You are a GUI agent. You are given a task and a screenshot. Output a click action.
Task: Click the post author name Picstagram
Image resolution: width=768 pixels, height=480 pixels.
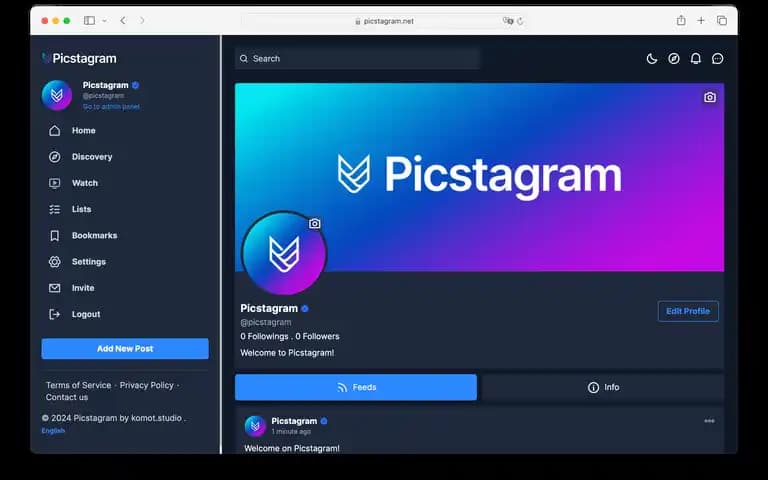tap(294, 421)
